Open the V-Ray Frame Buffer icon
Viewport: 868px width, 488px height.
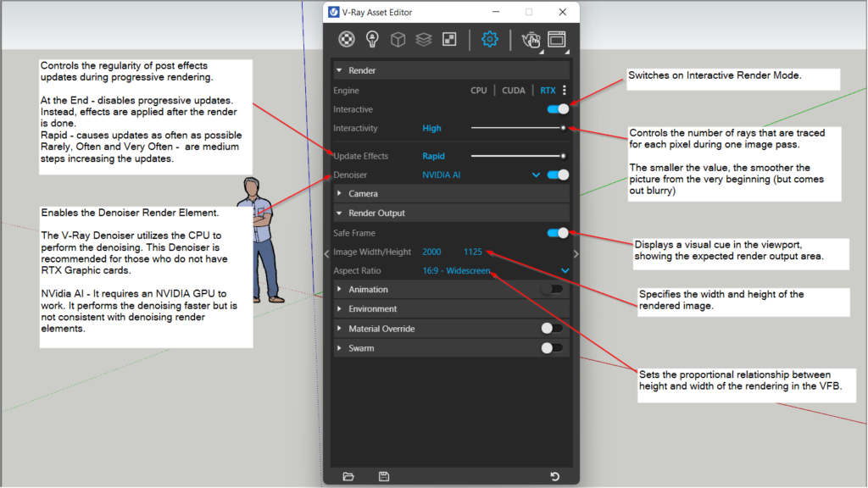(557, 39)
